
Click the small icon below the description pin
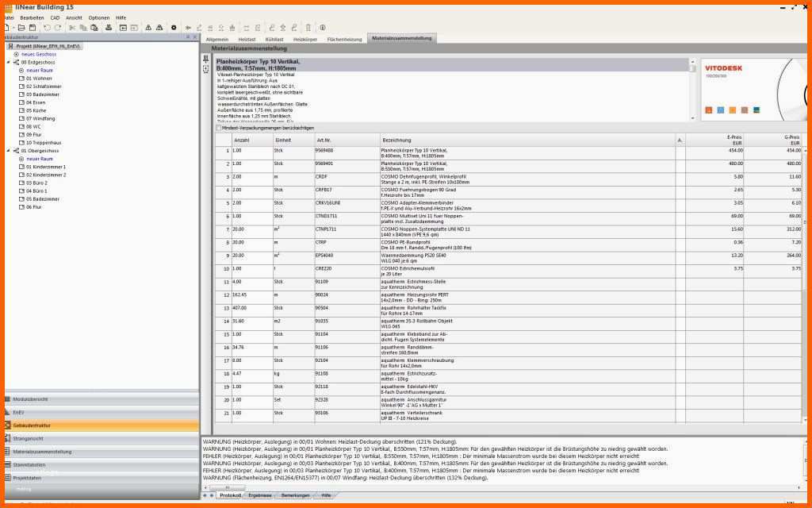(x=205, y=69)
